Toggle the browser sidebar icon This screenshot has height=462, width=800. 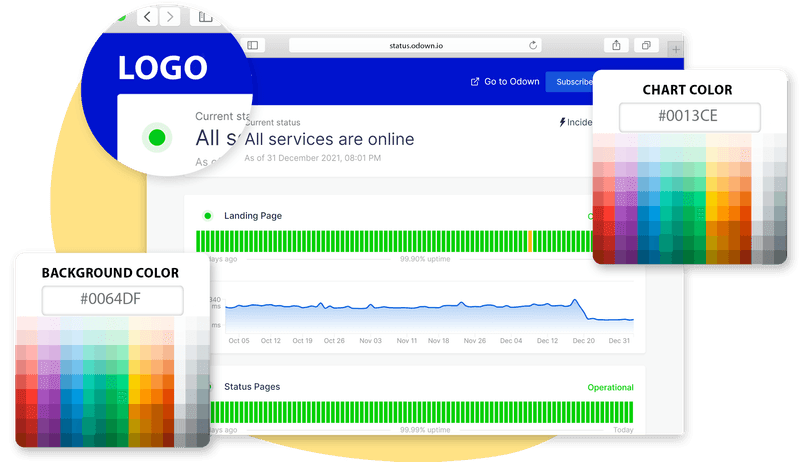253,45
